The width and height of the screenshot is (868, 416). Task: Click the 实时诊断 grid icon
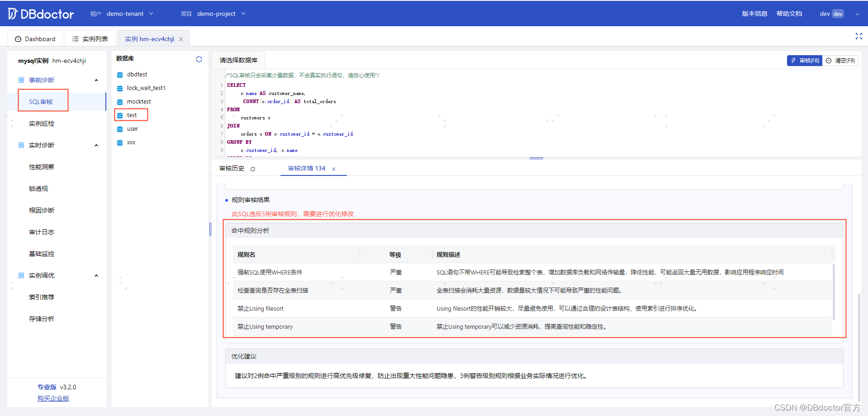pyautogui.click(x=21, y=145)
